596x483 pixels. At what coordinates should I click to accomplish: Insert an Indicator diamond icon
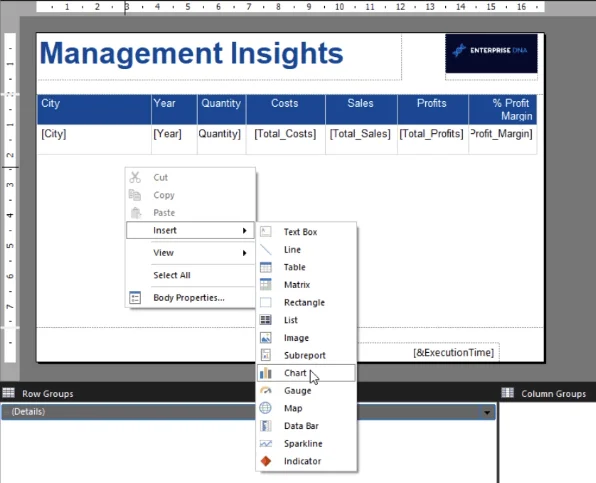click(x=266, y=461)
